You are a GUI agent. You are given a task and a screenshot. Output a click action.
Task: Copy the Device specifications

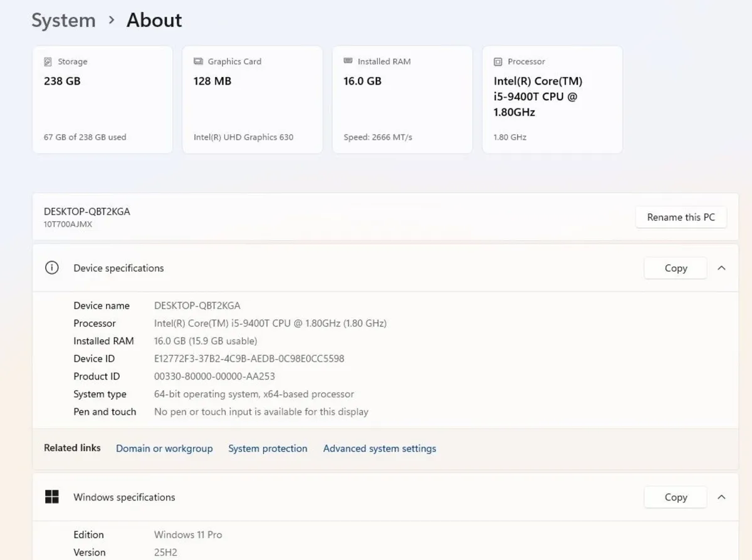coord(676,268)
